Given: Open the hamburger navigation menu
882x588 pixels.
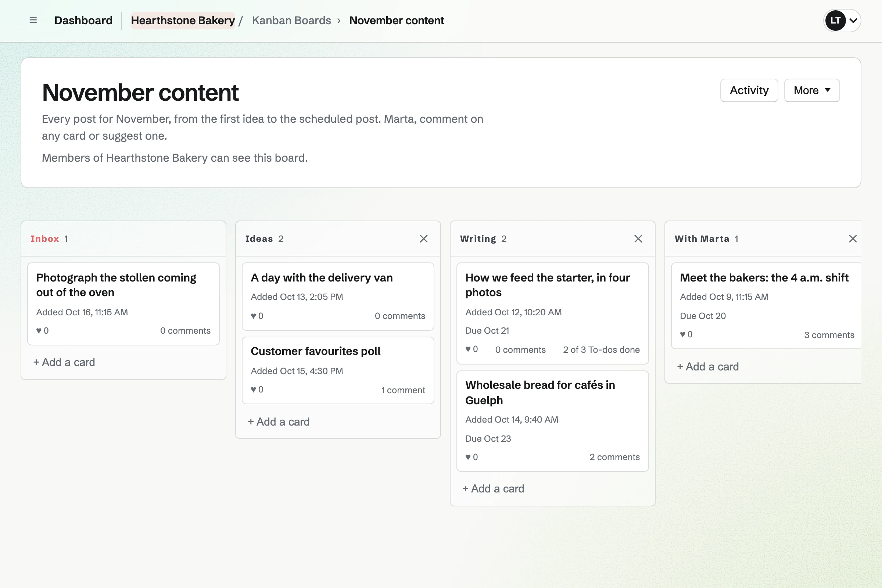Looking at the screenshot, I should 33,20.
